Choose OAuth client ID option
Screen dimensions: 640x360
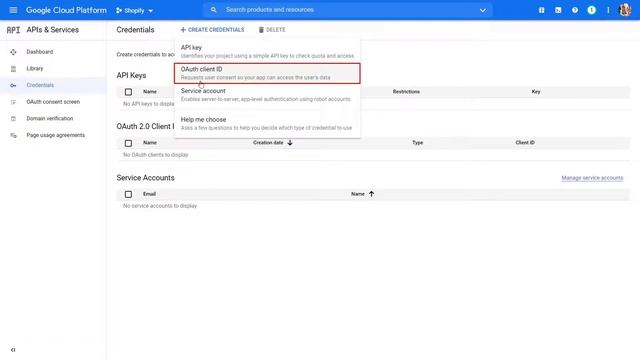[x=267, y=73]
